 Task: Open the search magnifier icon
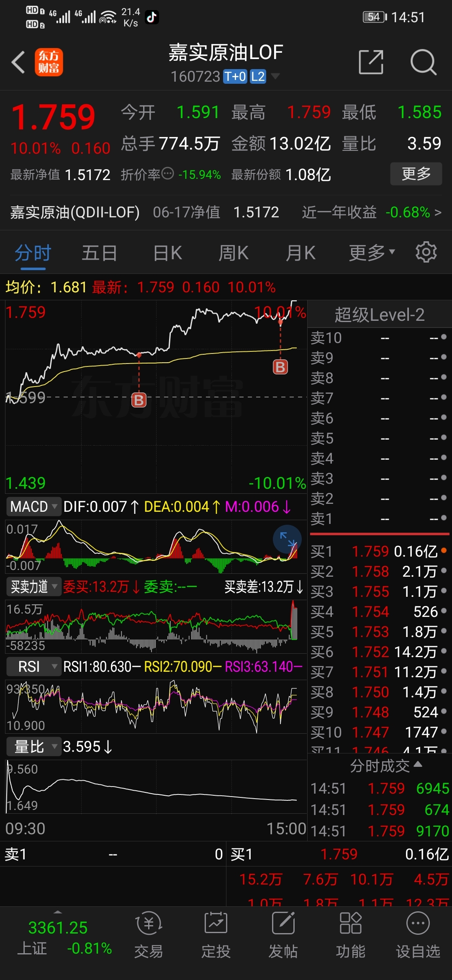[423, 62]
